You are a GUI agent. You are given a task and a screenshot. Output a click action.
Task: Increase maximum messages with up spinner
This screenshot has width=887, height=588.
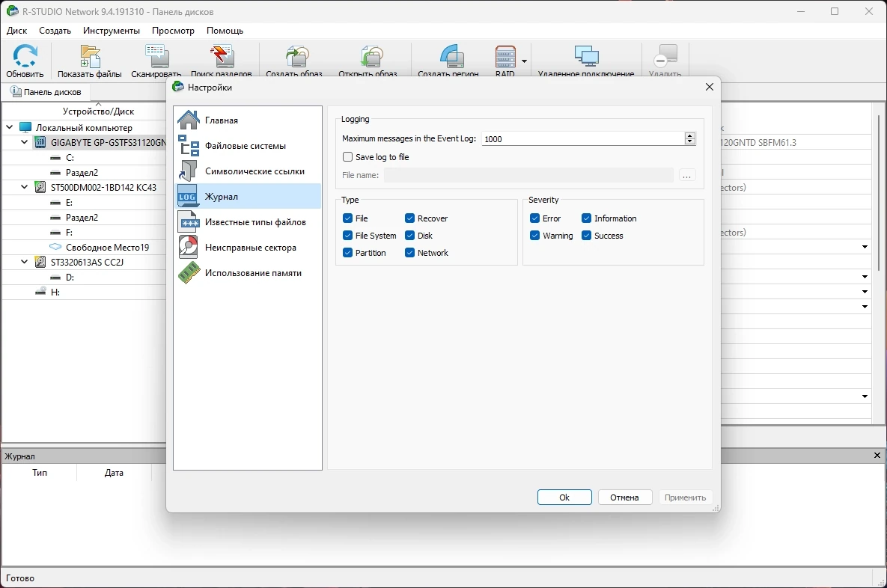[689, 135]
